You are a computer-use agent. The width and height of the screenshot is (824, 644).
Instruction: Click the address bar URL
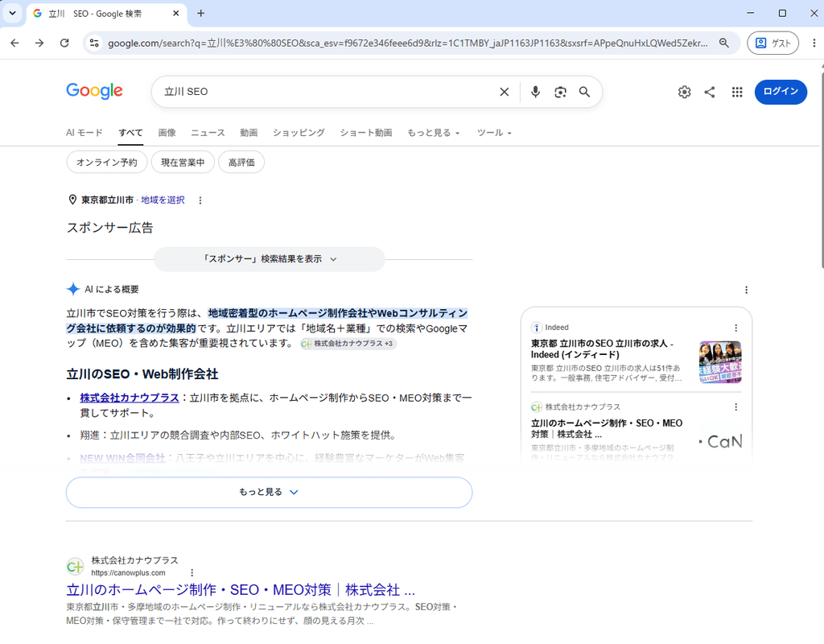[407, 43]
